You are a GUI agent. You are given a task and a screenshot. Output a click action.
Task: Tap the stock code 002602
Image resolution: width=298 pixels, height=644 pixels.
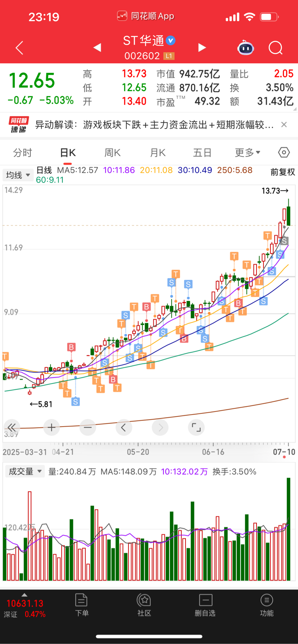pyautogui.click(x=142, y=56)
